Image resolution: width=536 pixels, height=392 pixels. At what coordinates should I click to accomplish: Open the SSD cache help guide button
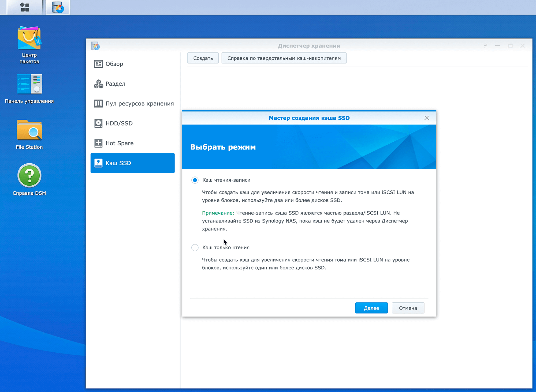click(284, 58)
